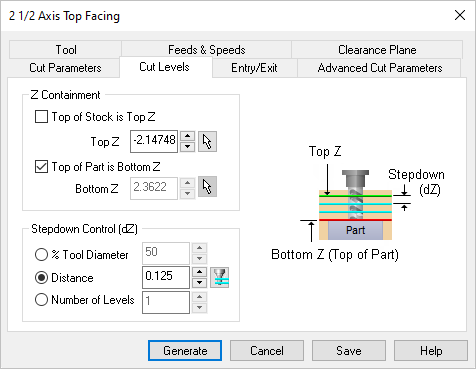Screen dimensions: 476x369
Task: Decrease % Tool Diameter down spinner
Action: [199, 258]
